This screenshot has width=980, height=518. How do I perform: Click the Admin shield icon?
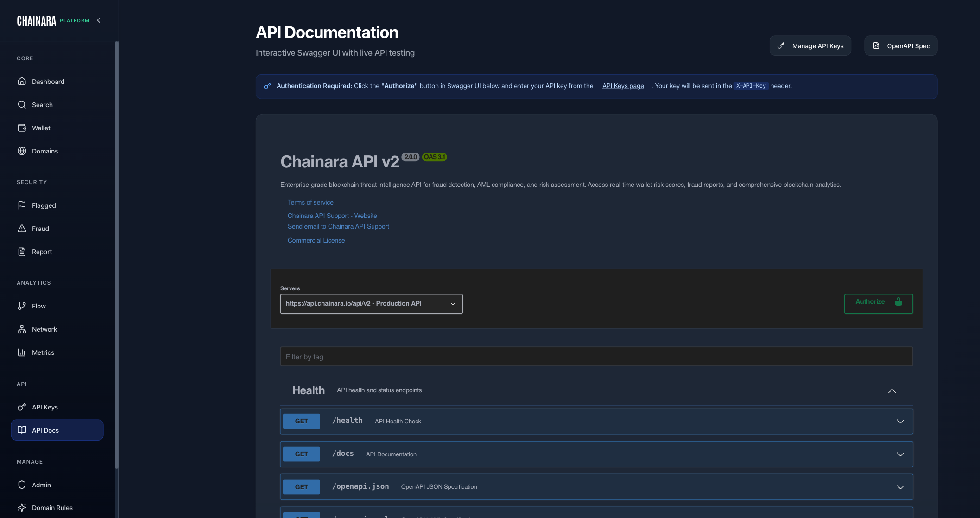pyautogui.click(x=22, y=485)
